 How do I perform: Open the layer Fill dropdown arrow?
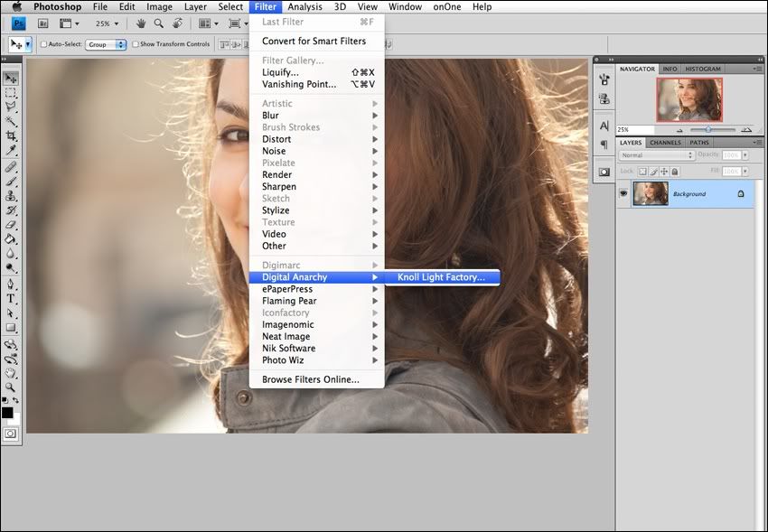point(745,172)
